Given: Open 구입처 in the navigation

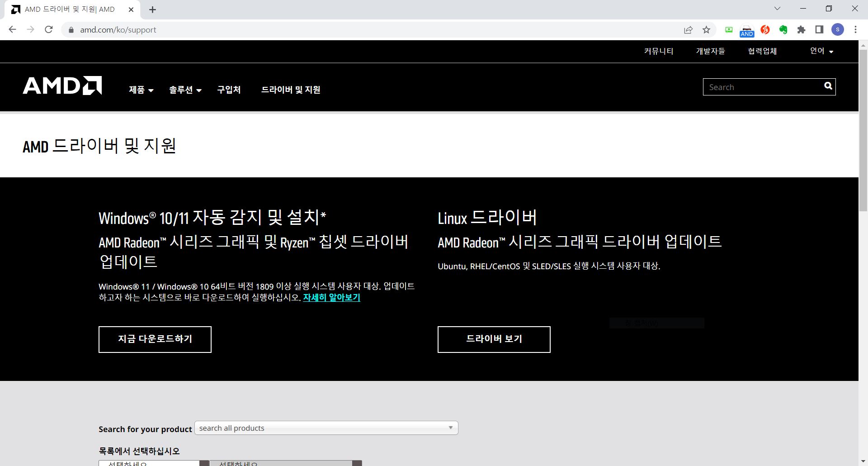Looking at the screenshot, I should click(x=229, y=90).
